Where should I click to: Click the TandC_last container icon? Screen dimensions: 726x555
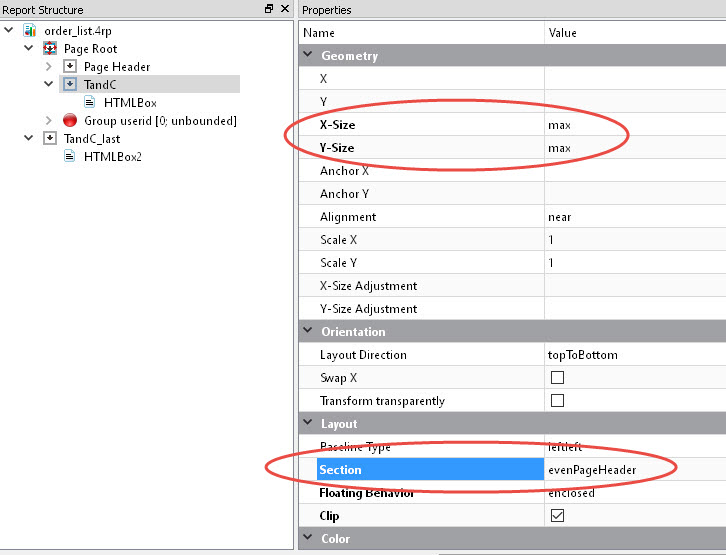[x=50, y=138]
